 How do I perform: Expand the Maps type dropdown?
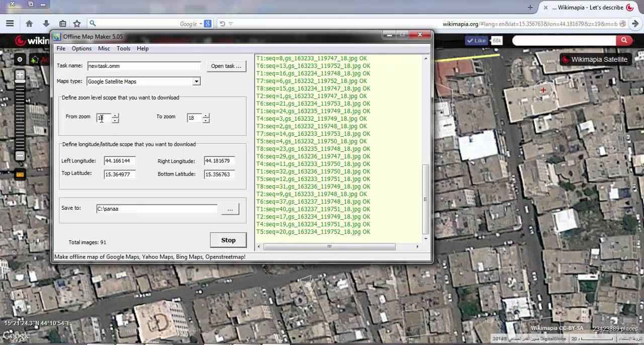(x=196, y=81)
